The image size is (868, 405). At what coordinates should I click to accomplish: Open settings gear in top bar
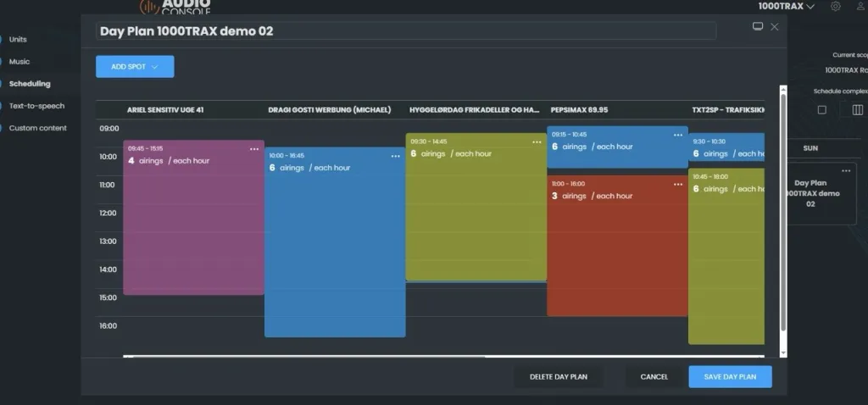(836, 7)
